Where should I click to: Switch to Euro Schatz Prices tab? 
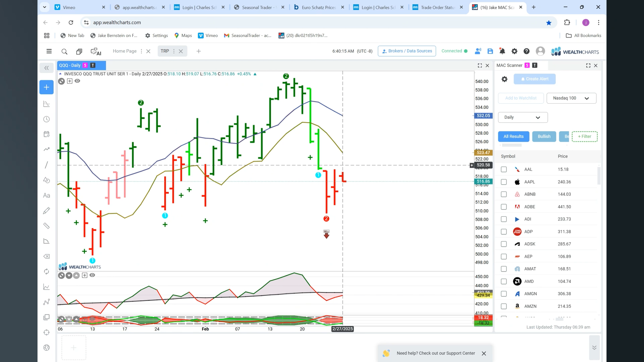(x=319, y=7)
